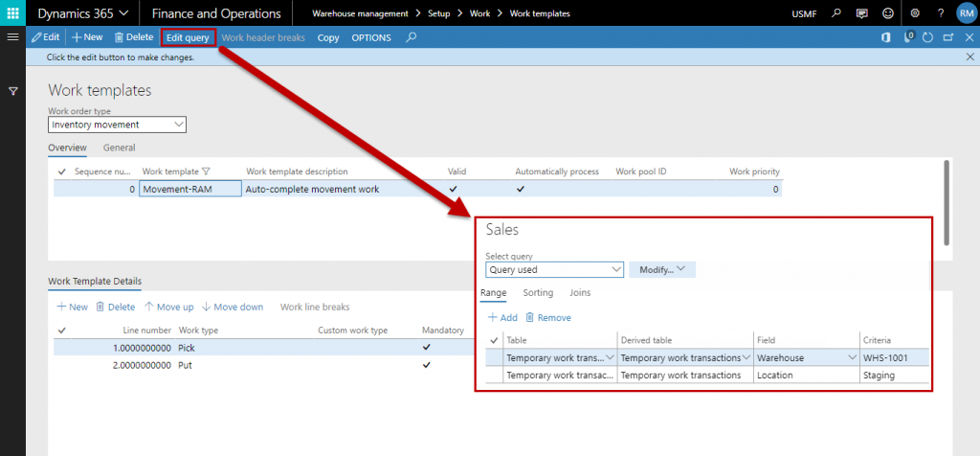Open the settings gear icon
980x456 pixels.
(915, 13)
